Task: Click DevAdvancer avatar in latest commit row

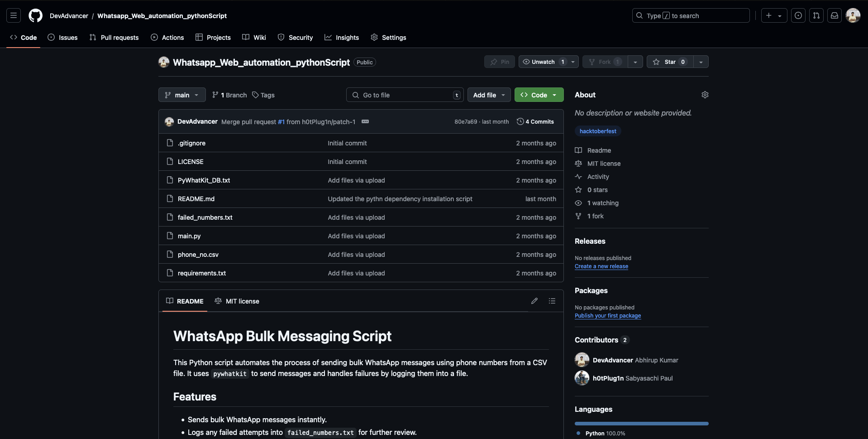Action: point(169,121)
